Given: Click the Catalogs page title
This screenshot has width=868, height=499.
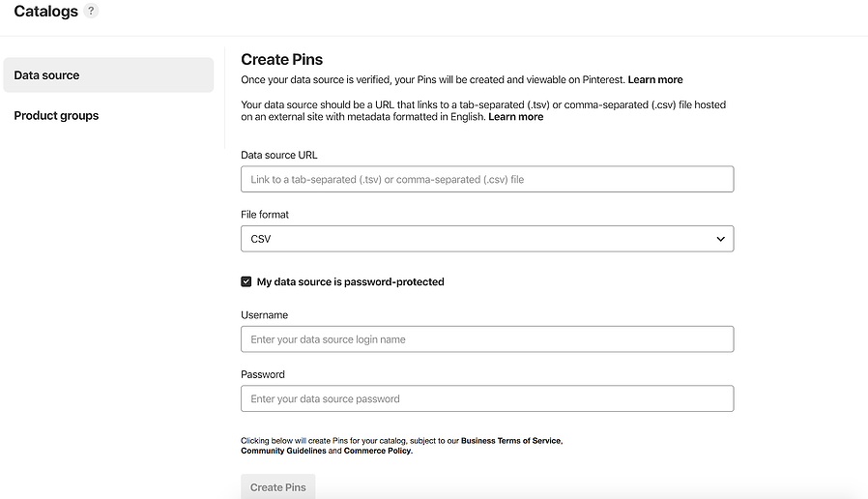Looking at the screenshot, I should click(x=45, y=12).
